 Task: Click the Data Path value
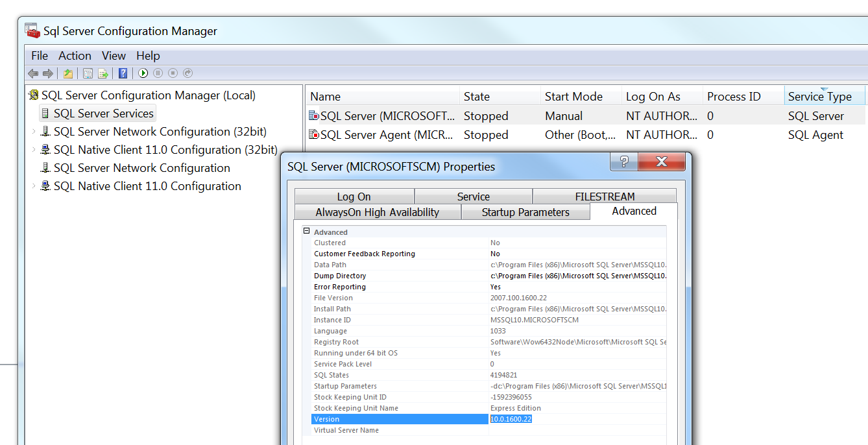(578, 265)
